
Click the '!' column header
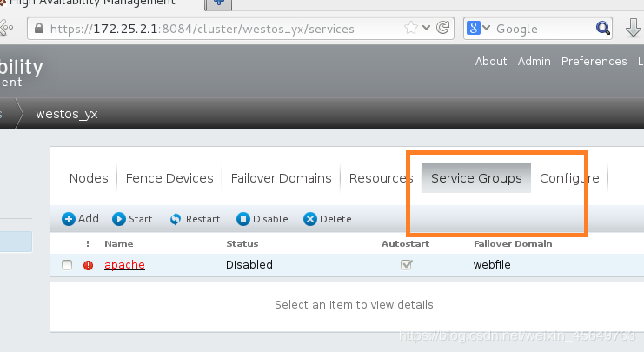pyautogui.click(x=88, y=243)
